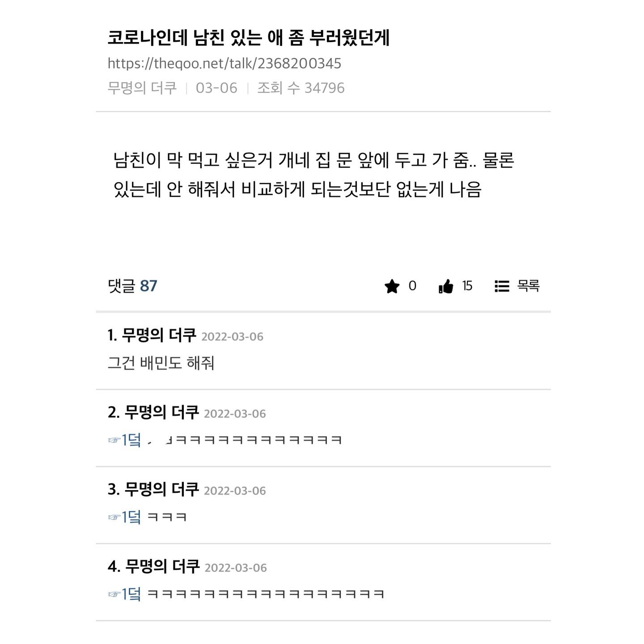Open the 목록 list button
Image resolution: width=644 pixels, height=644 pixels.
point(517,286)
